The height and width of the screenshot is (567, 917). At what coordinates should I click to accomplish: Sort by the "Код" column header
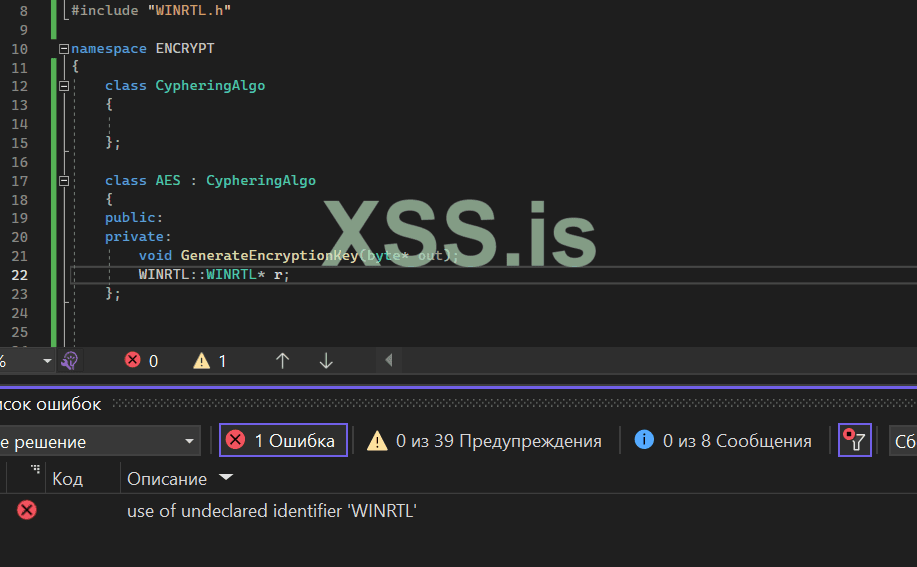[x=68, y=479]
